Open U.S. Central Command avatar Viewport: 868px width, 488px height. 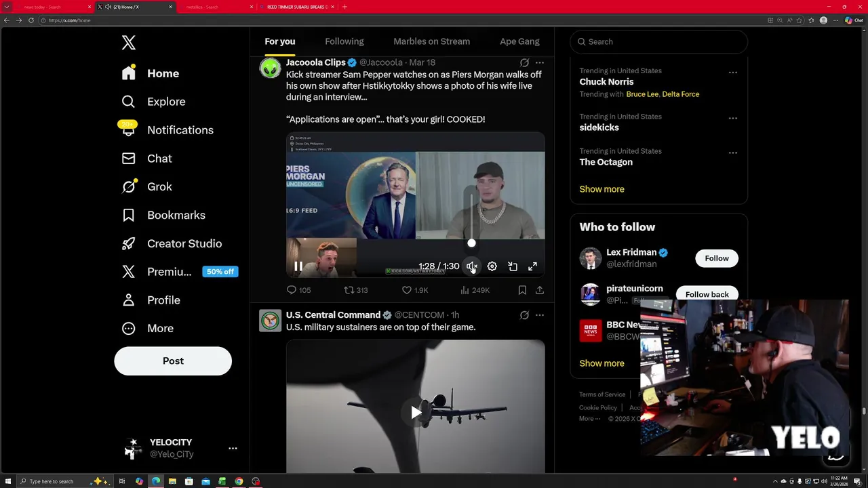pyautogui.click(x=271, y=321)
